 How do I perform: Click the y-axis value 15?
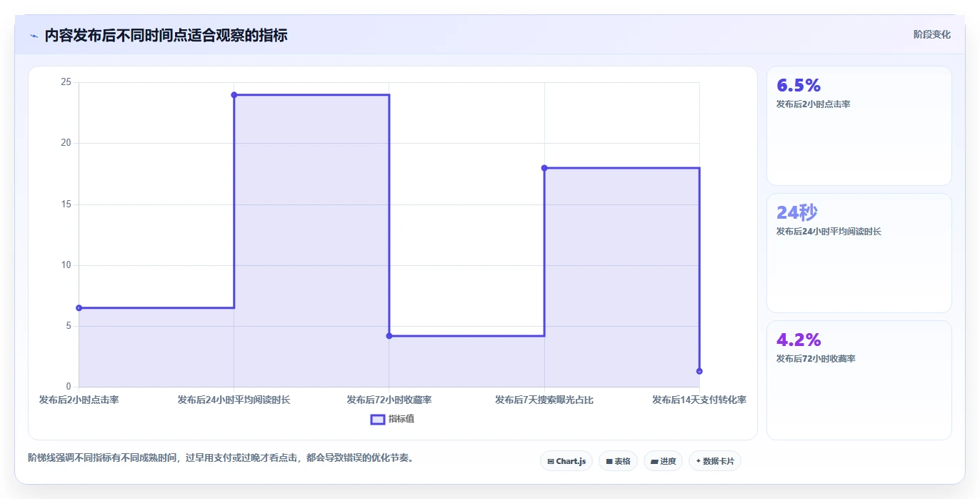tap(66, 204)
